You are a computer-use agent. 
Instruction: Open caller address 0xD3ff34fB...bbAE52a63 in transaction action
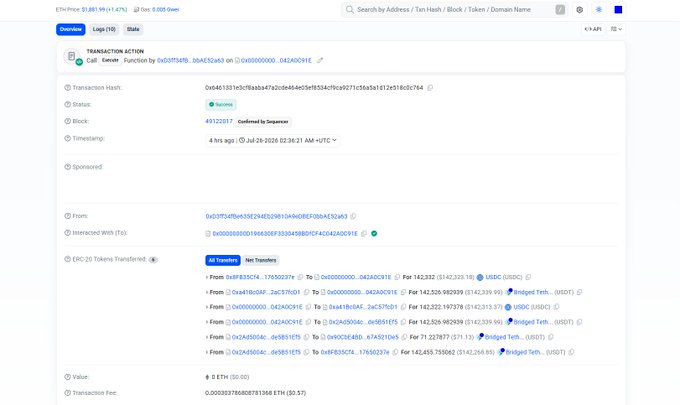[190, 61]
